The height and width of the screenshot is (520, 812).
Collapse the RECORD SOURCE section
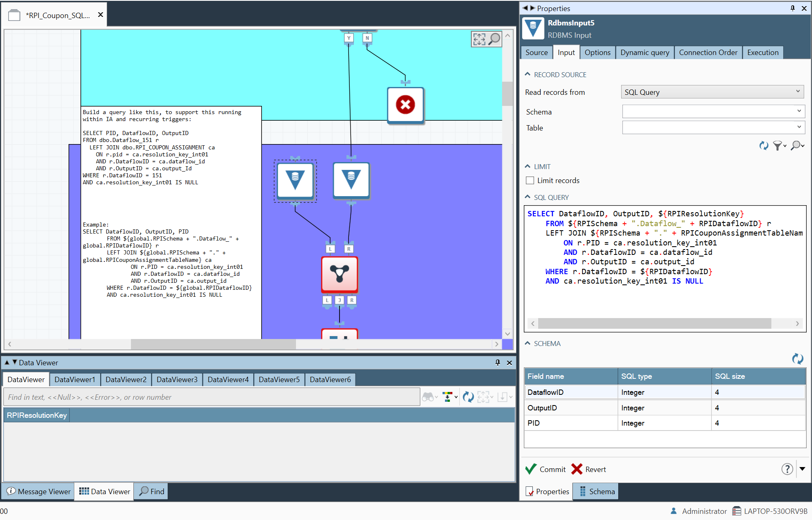(x=528, y=74)
